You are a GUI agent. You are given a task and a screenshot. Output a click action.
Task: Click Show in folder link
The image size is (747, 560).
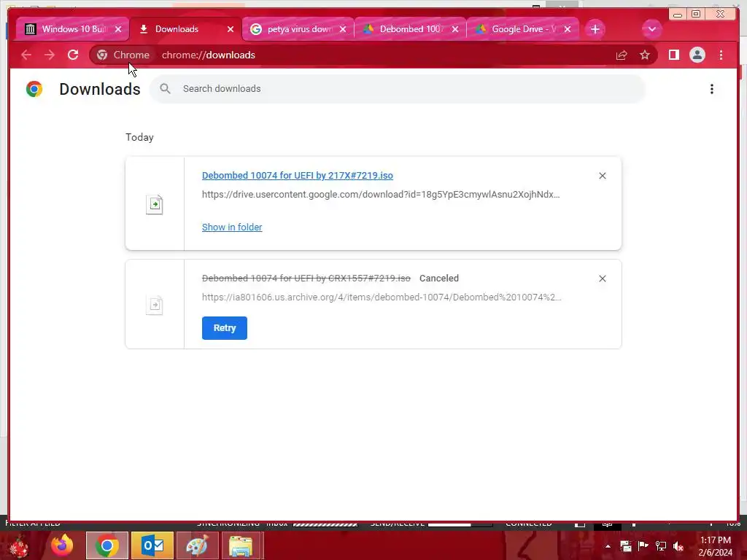(232, 227)
